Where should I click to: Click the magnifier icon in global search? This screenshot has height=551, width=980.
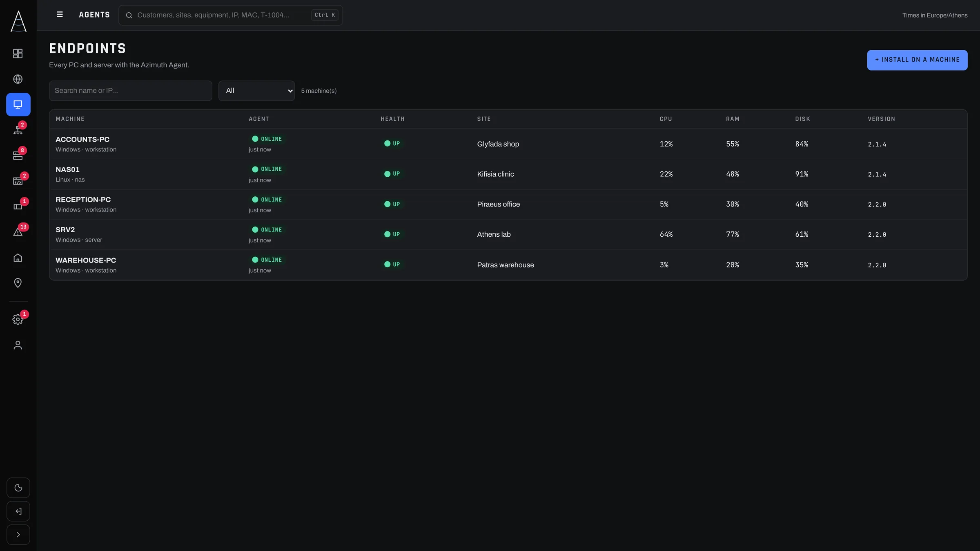coord(129,16)
